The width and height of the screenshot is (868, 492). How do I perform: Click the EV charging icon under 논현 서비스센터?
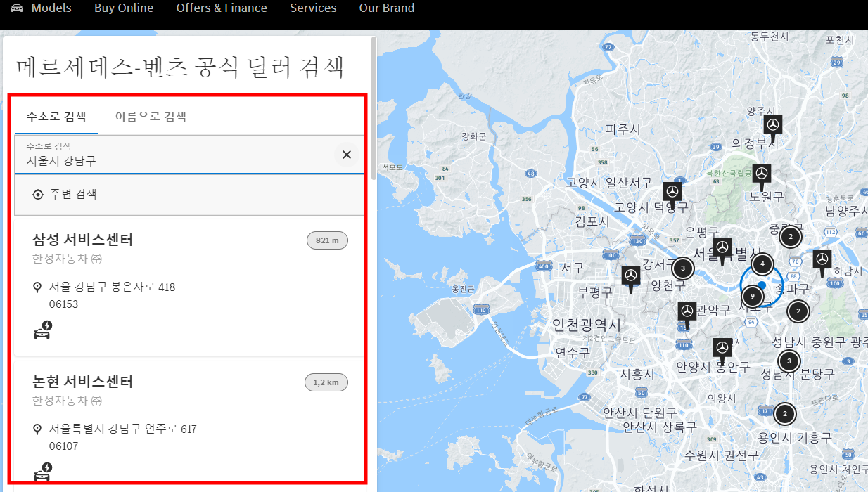(x=43, y=470)
